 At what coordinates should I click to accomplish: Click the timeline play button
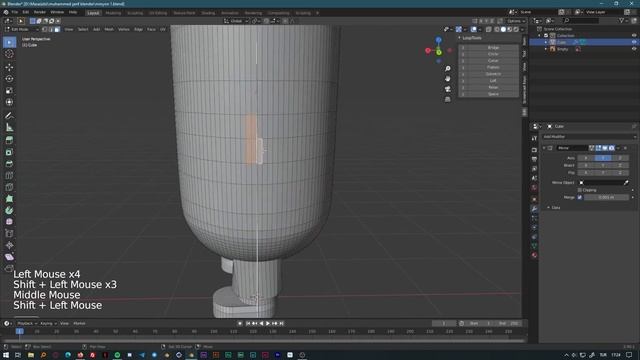click(x=268, y=323)
